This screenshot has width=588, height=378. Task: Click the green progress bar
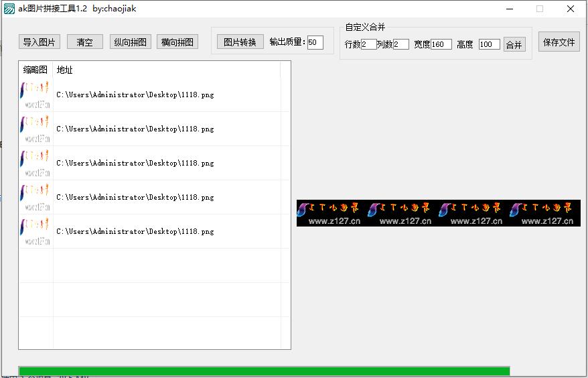(265, 371)
